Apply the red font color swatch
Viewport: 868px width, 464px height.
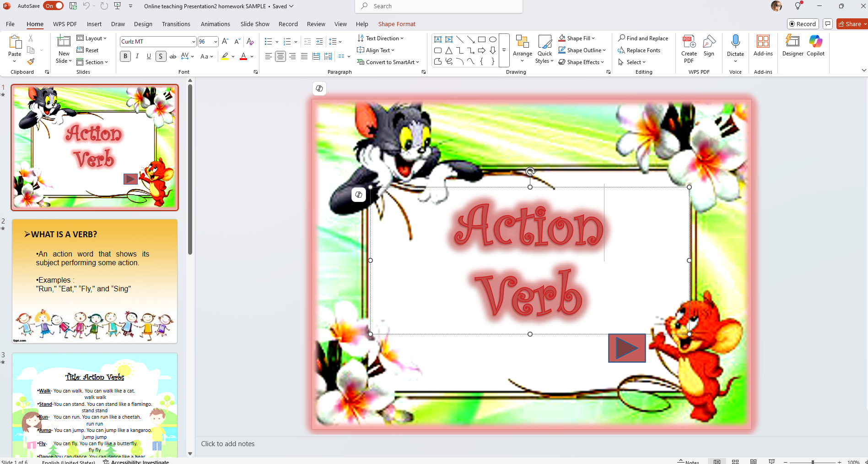pos(243,56)
